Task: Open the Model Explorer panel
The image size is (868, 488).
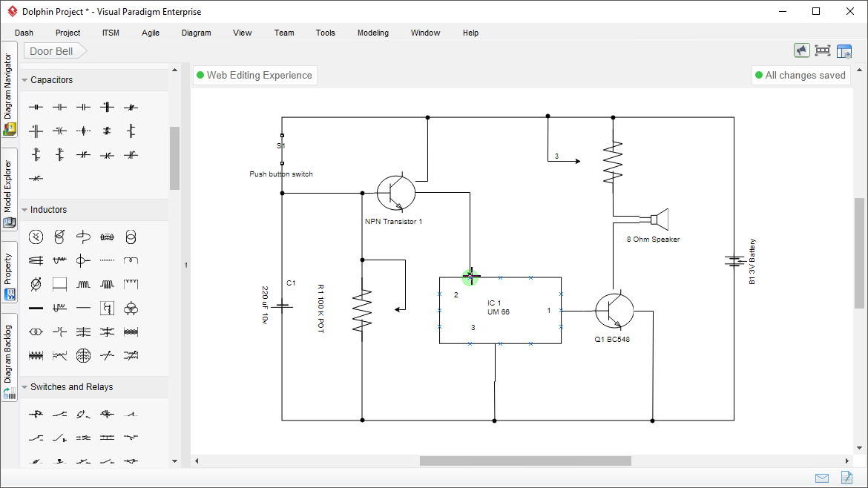Action: tap(9, 185)
